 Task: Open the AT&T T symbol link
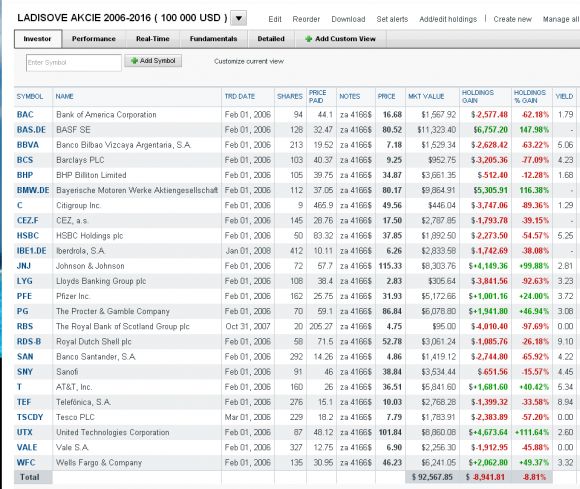point(19,388)
